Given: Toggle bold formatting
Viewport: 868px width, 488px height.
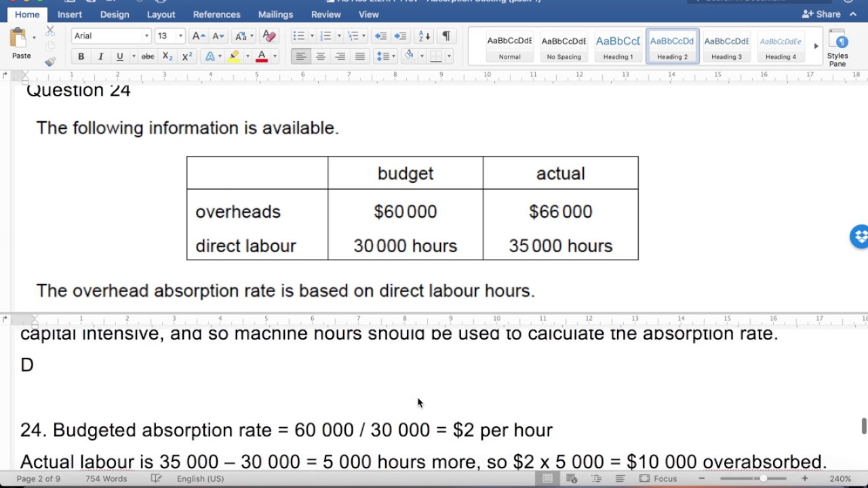Looking at the screenshot, I should (81, 56).
